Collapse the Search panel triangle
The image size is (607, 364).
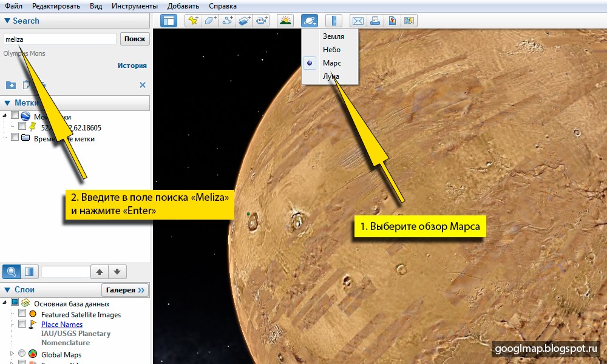(x=7, y=21)
